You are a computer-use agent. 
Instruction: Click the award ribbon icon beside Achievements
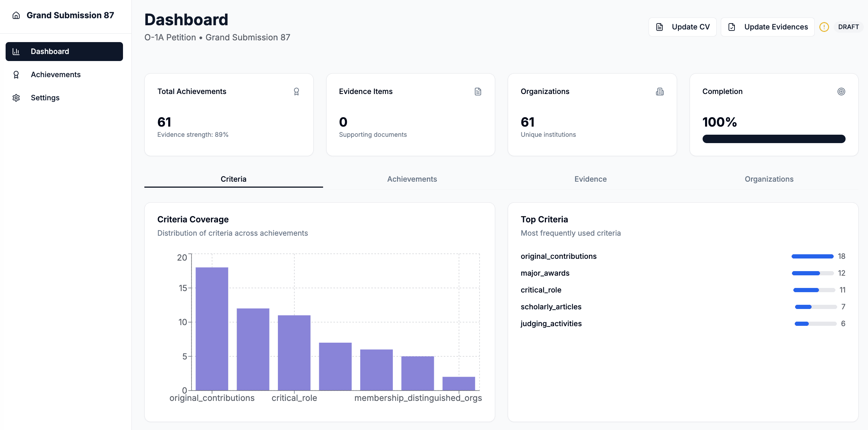pos(16,75)
